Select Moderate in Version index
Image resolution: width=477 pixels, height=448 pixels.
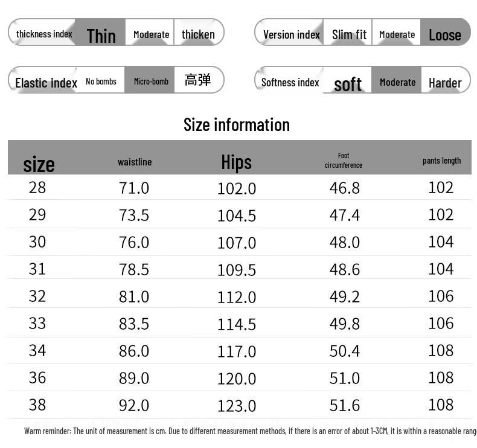pos(397,34)
